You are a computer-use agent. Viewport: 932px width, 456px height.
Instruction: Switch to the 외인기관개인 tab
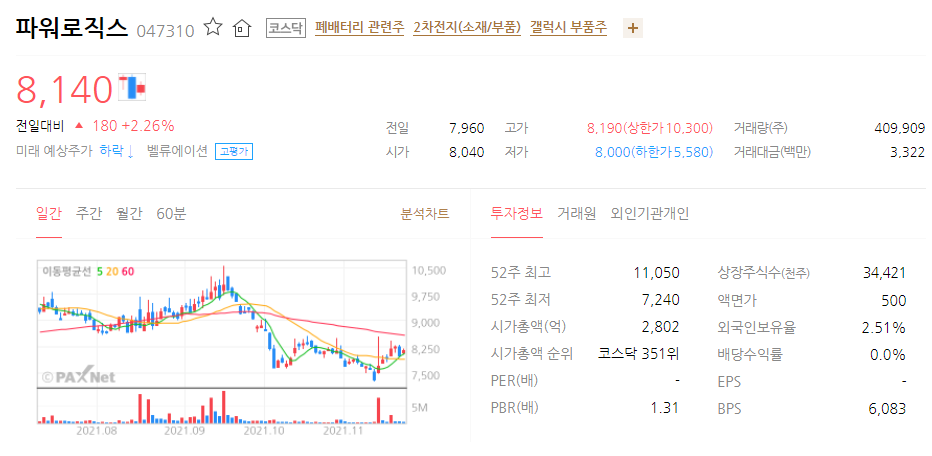pos(650,213)
